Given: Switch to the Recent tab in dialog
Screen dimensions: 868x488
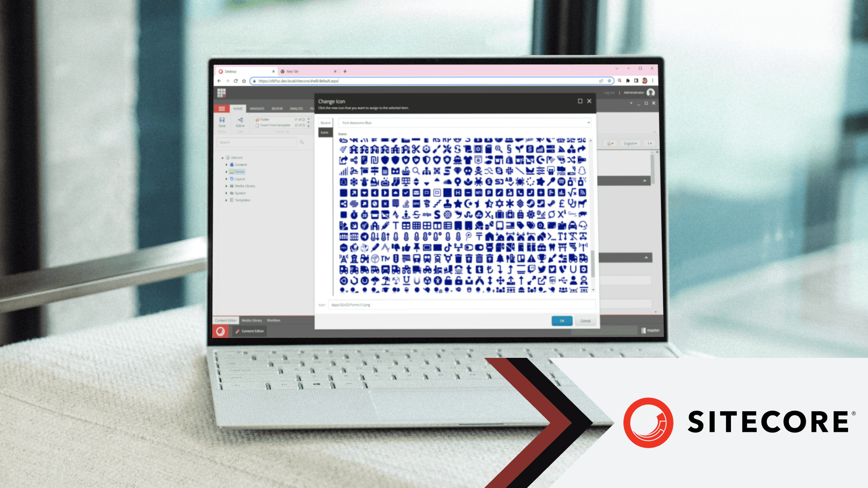Looking at the screenshot, I should click(325, 122).
